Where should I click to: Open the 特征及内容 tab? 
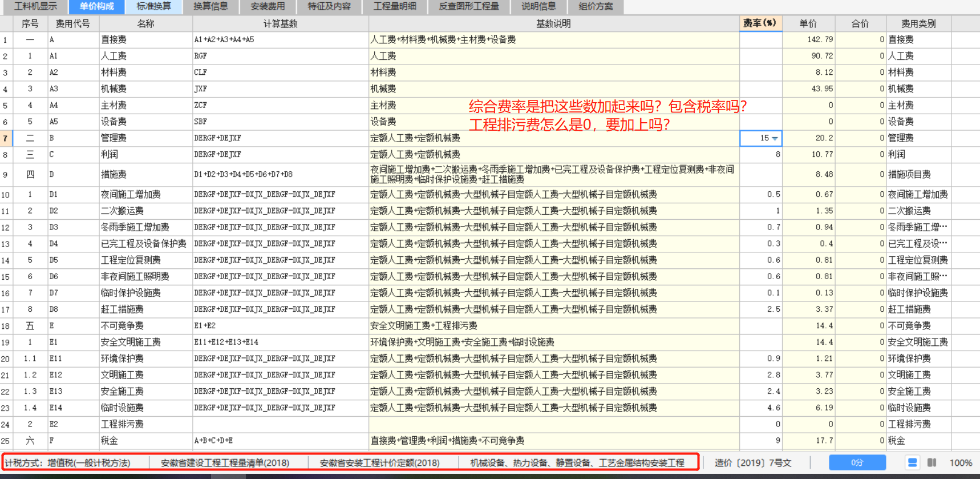point(329,6)
